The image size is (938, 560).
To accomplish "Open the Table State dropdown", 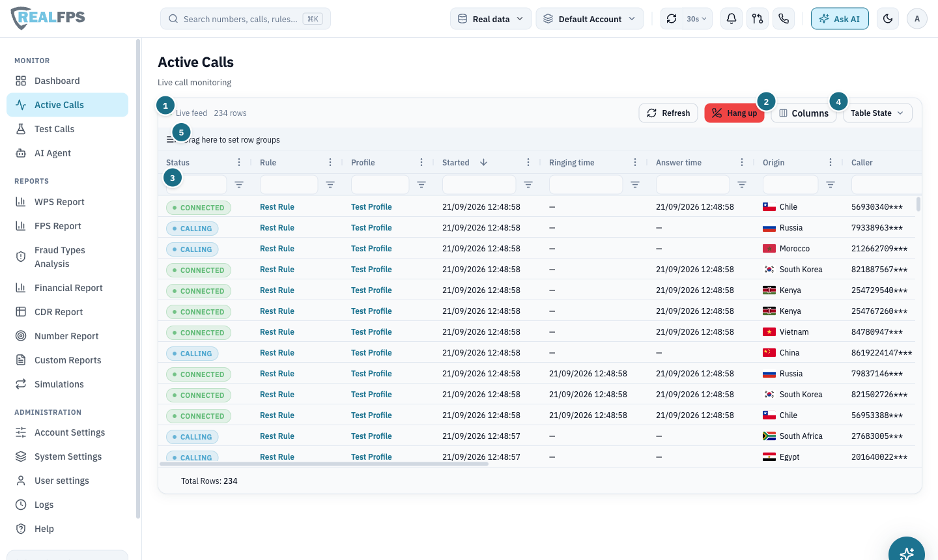I will point(877,113).
